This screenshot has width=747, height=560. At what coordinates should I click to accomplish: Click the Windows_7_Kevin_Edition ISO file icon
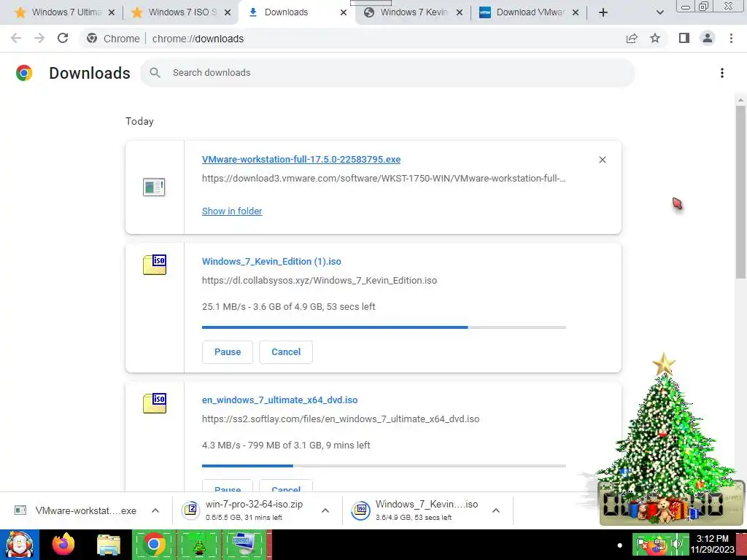click(x=155, y=265)
